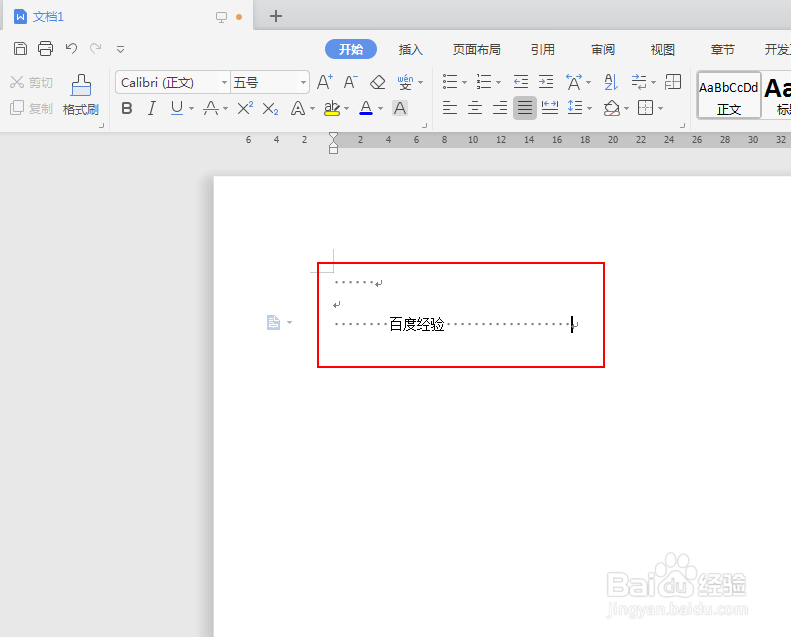Select the 正文 style thumbnail
The width and height of the screenshot is (791, 637).
pyautogui.click(x=729, y=95)
